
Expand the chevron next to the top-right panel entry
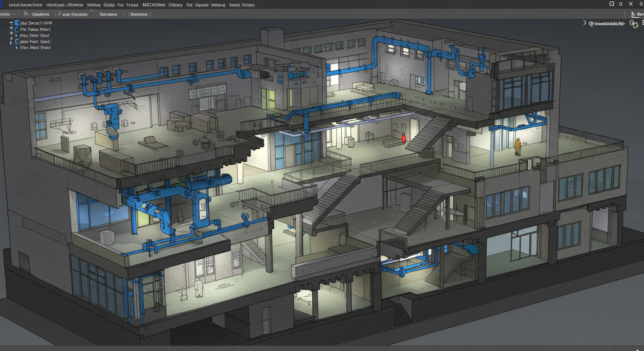(x=585, y=22)
